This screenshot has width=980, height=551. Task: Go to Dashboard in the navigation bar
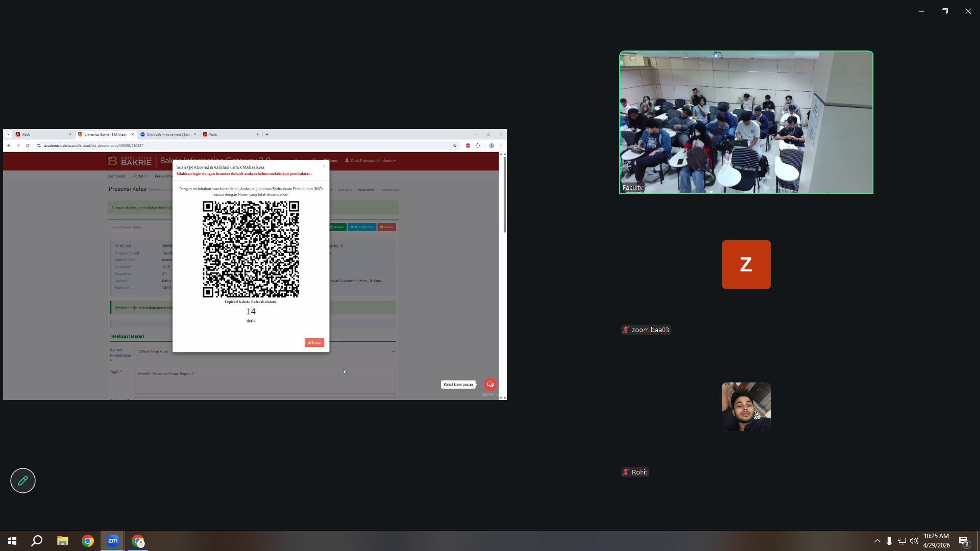(x=116, y=176)
